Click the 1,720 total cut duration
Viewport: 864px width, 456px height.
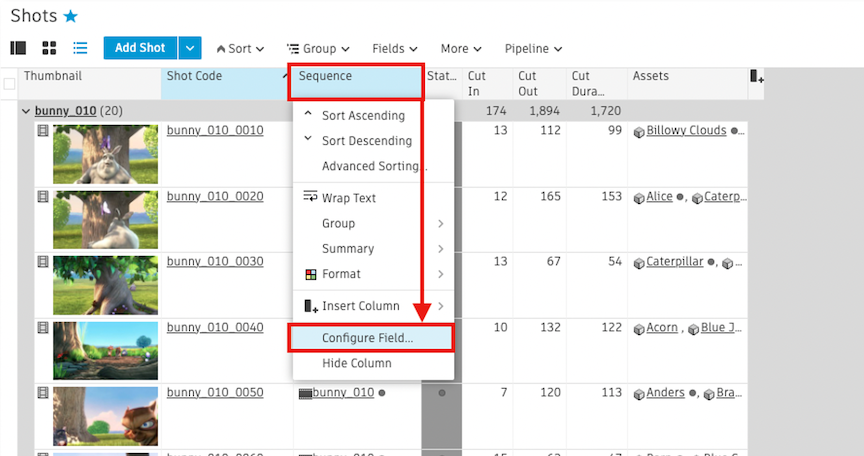pos(606,111)
